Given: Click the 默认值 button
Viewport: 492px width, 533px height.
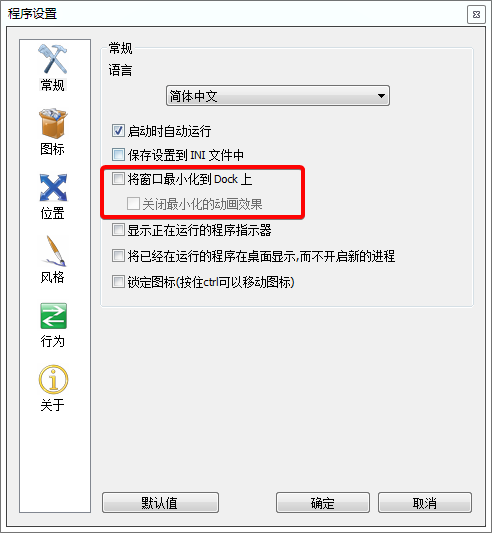Looking at the screenshot, I should point(160,502).
